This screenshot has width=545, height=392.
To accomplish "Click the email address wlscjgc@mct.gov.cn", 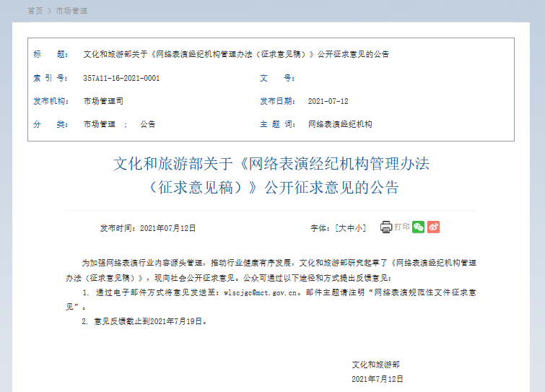I will (x=260, y=293).
